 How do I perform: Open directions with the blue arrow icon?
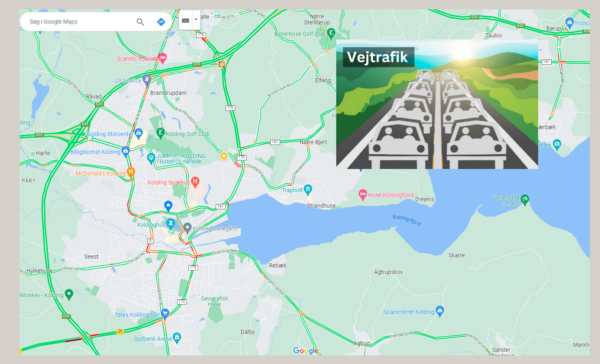pyautogui.click(x=161, y=22)
